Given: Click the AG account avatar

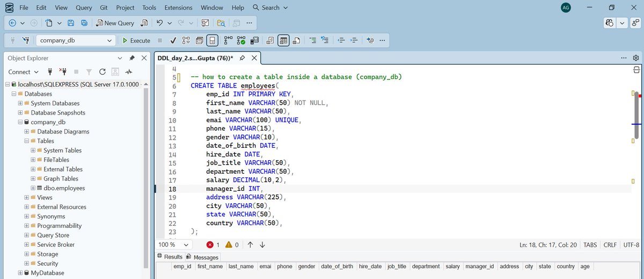Looking at the screenshot, I should [566, 8].
